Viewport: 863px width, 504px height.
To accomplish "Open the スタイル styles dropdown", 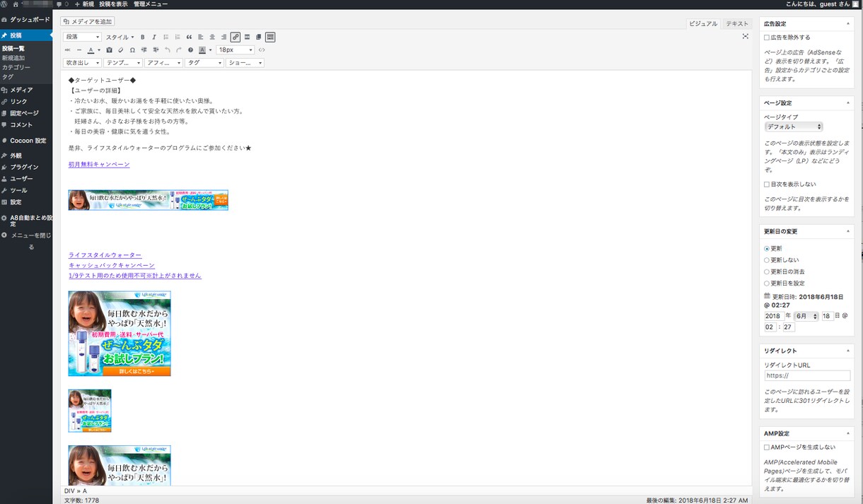I will (x=120, y=37).
